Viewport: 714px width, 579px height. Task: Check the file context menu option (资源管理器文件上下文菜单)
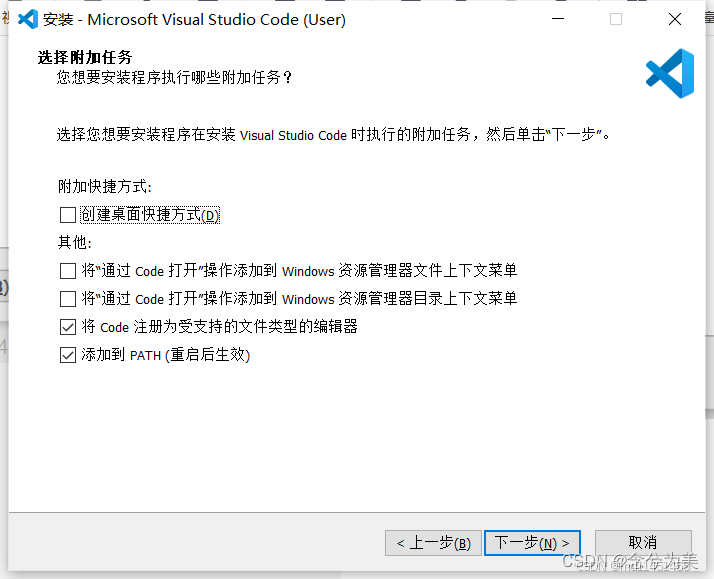point(68,271)
